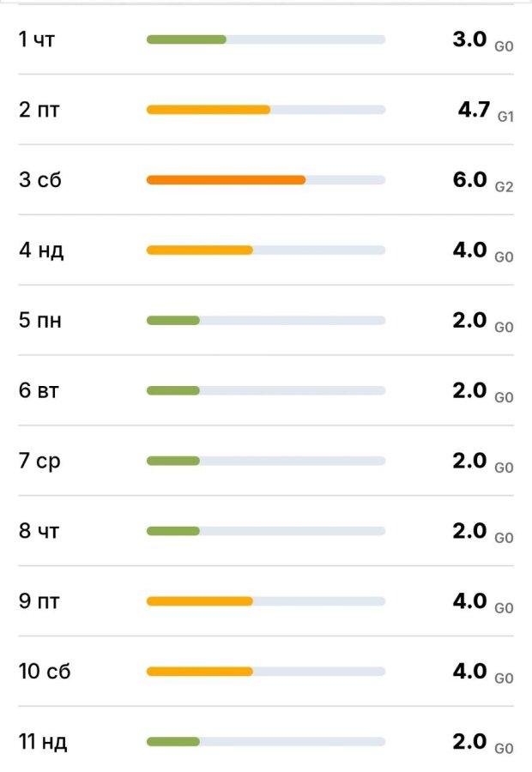
Task: Select the 8 чт day label
Action: tap(39, 532)
